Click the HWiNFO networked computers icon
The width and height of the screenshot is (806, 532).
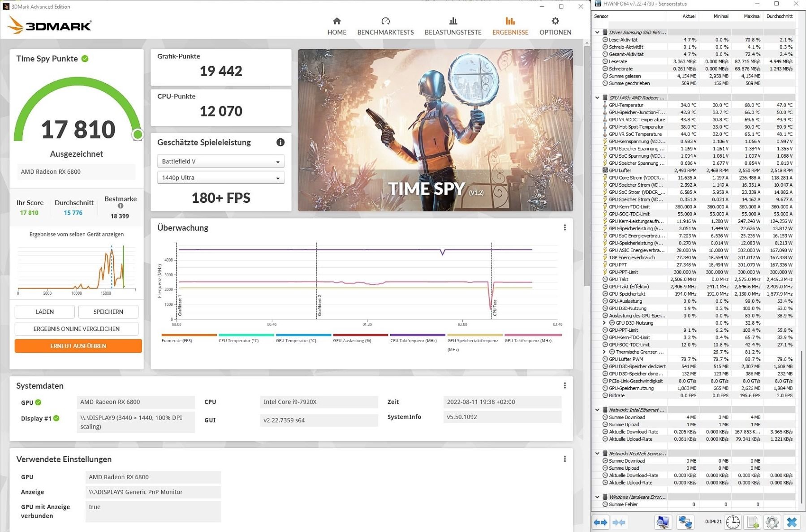click(x=685, y=522)
